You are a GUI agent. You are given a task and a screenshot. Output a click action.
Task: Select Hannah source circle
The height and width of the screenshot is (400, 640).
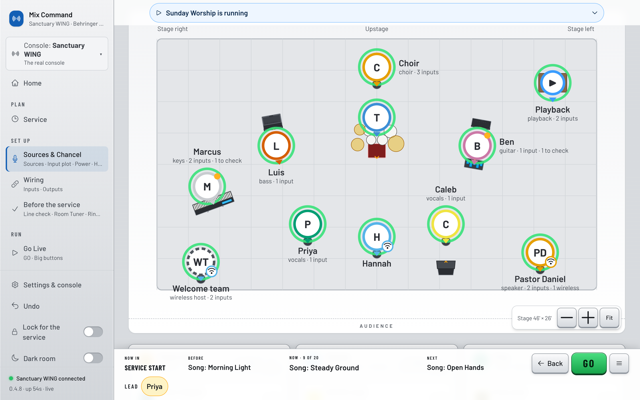pos(376,237)
